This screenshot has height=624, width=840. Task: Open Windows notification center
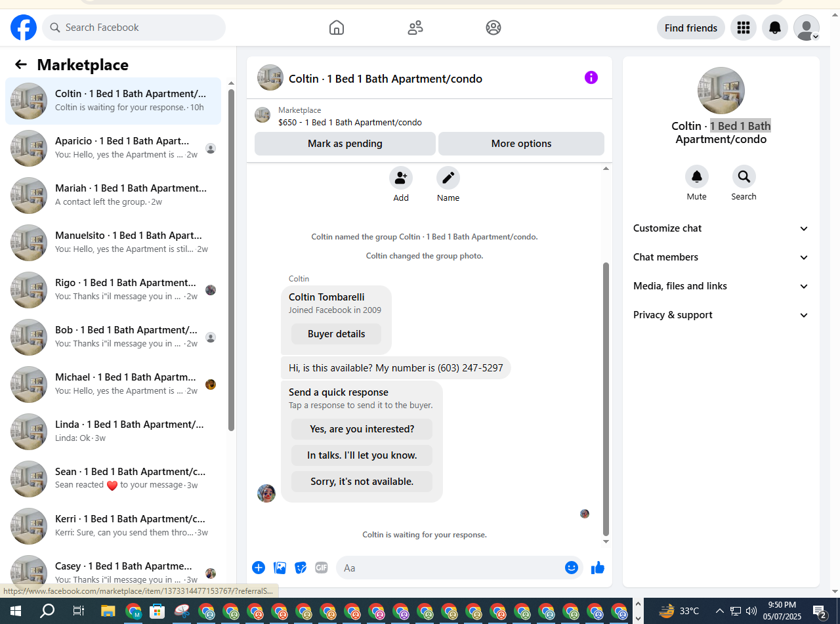click(x=820, y=612)
